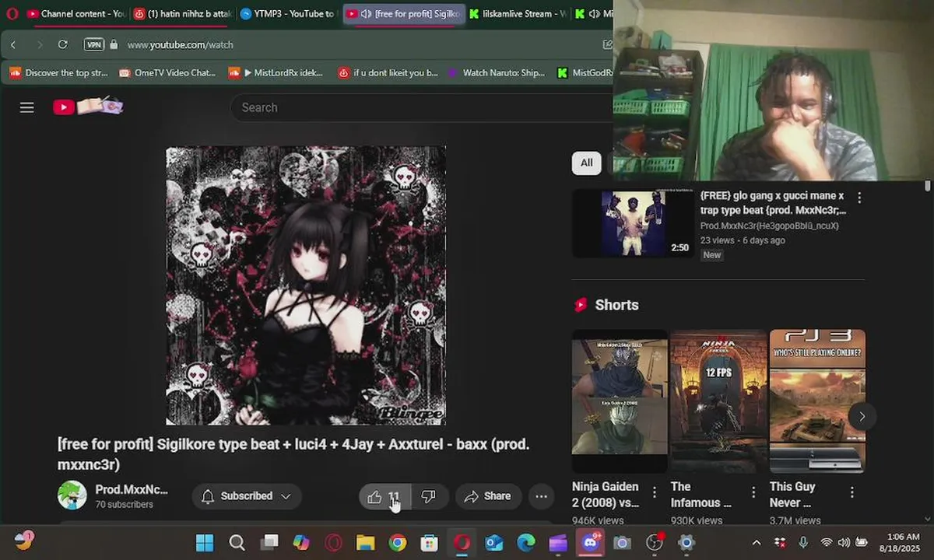Open the Prod.MxxNc... channel name link
This screenshot has height=560, width=934.
tap(132, 489)
